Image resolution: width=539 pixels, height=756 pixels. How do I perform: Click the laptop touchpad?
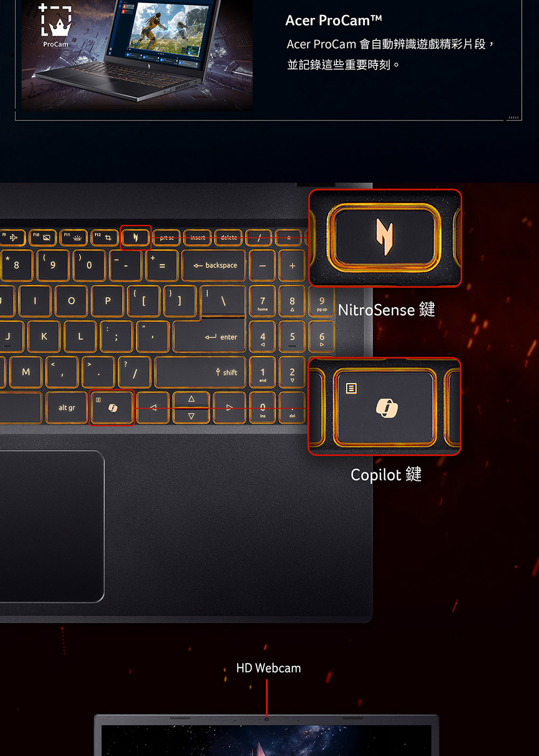coord(52,526)
